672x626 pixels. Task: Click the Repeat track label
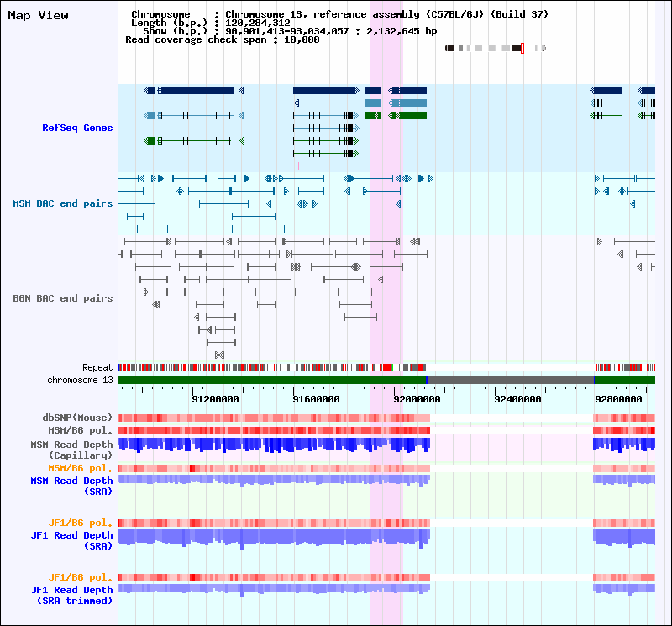click(97, 367)
